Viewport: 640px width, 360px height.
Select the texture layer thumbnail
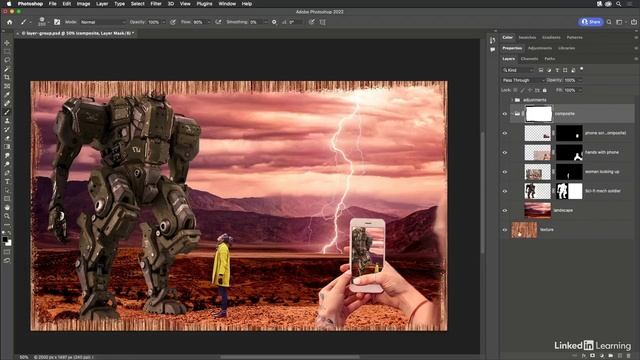(x=524, y=230)
